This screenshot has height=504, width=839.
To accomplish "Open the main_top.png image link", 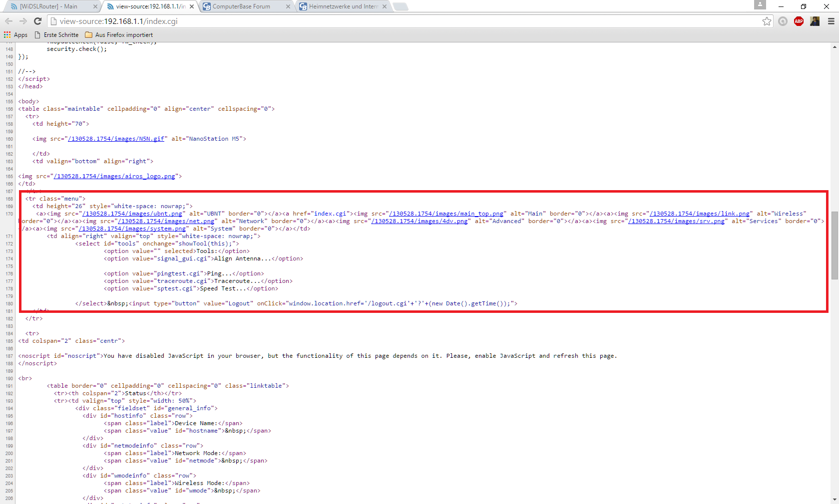I will [x=446, y=214].
